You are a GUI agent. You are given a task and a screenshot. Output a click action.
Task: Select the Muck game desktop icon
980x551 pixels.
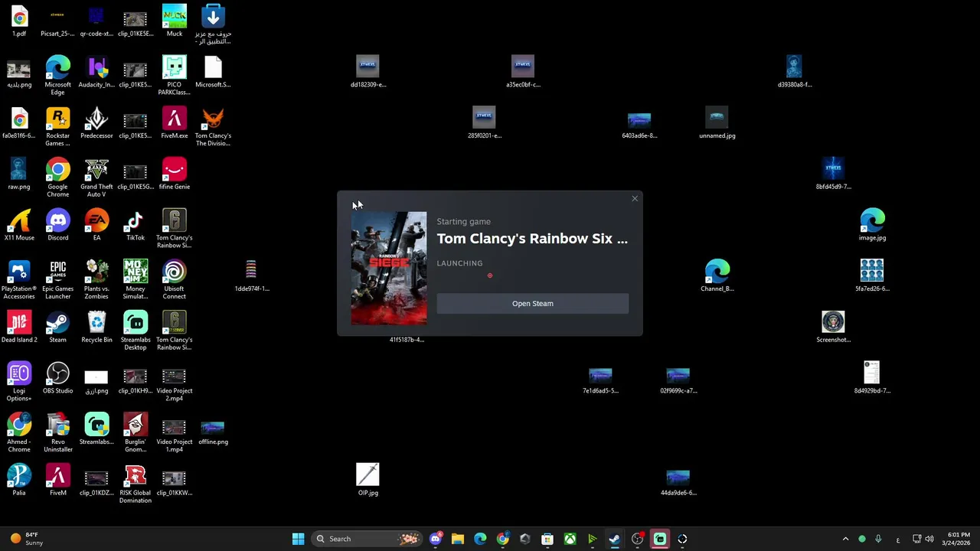[174, 21]
